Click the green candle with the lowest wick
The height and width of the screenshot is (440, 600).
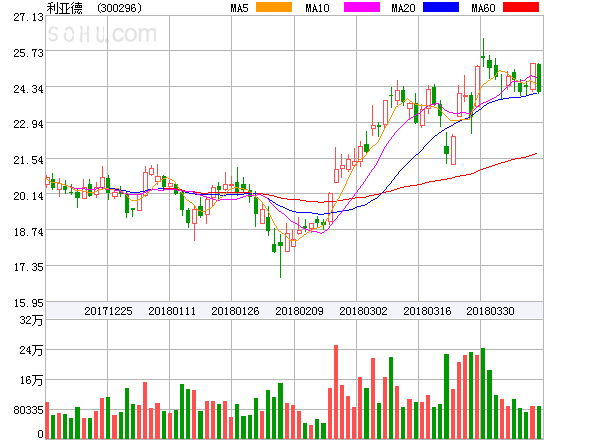tap(280, 256)
